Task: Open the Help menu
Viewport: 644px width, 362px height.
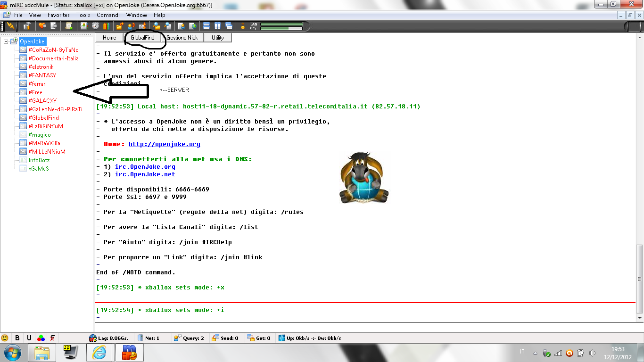Action: click(x=159, y=15)
